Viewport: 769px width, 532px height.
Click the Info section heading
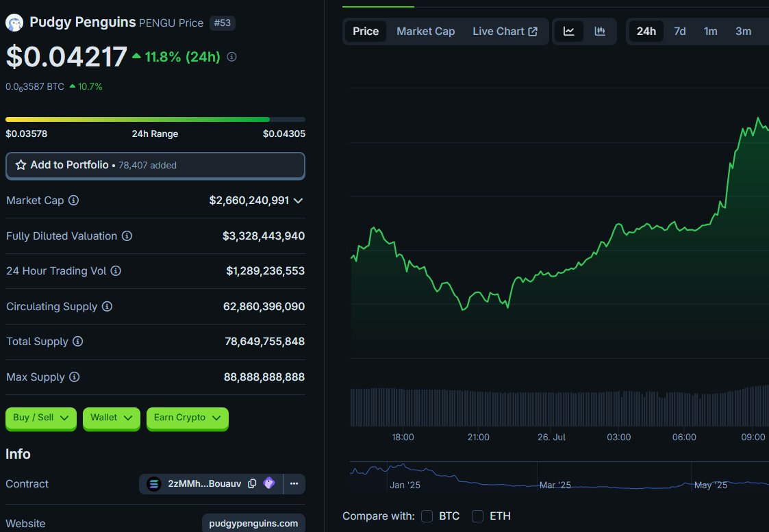coord(18,454)
